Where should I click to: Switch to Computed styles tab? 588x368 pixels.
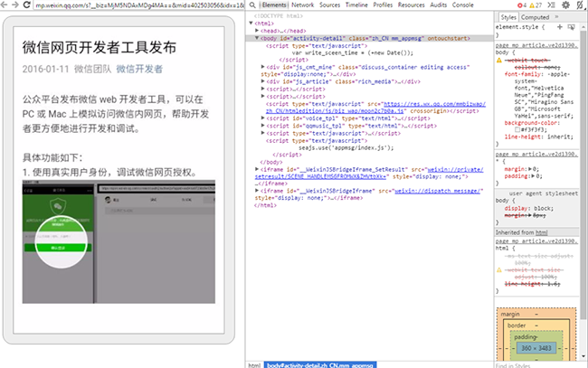coord(535,16)
